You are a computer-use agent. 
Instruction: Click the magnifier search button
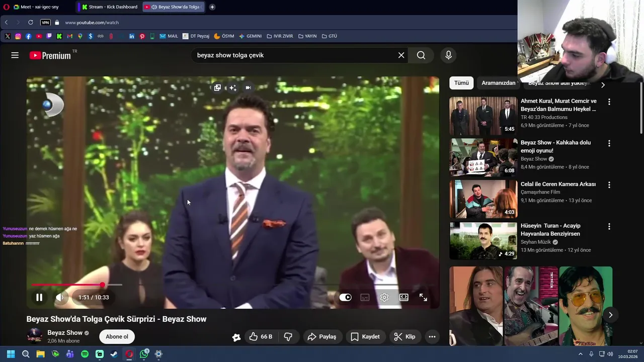tap(421, 55)
